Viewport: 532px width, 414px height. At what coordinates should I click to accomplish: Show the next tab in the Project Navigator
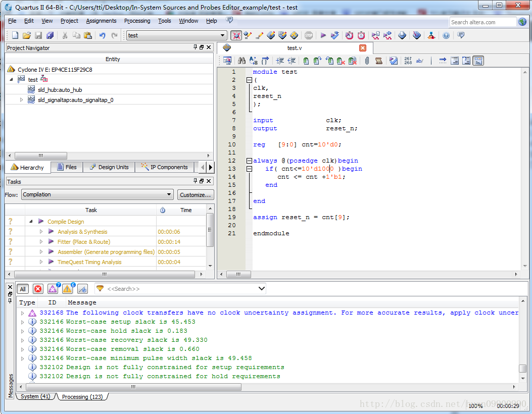point(211,167)
